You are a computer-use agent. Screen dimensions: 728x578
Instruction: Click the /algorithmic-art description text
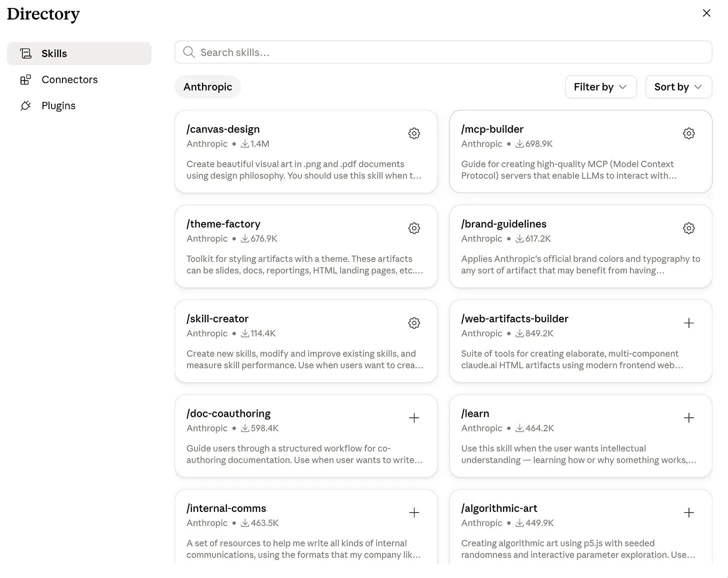578,549
